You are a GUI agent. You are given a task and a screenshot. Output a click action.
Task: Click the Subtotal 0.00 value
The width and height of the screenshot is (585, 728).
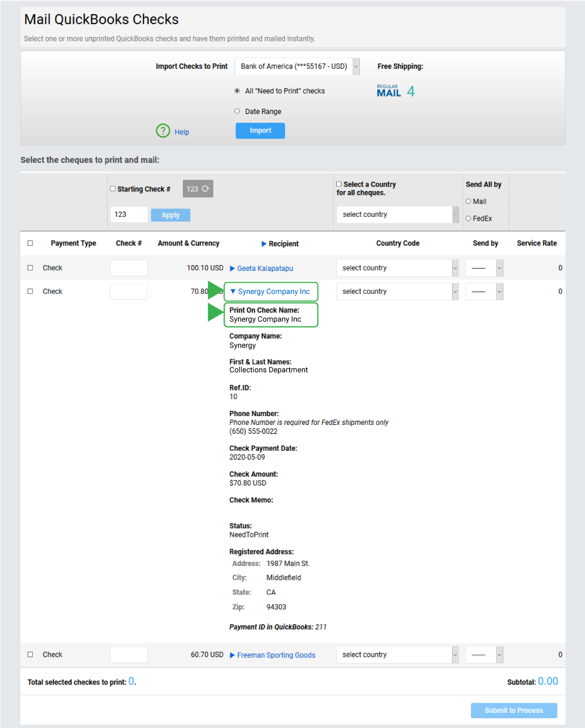(548, 681)
